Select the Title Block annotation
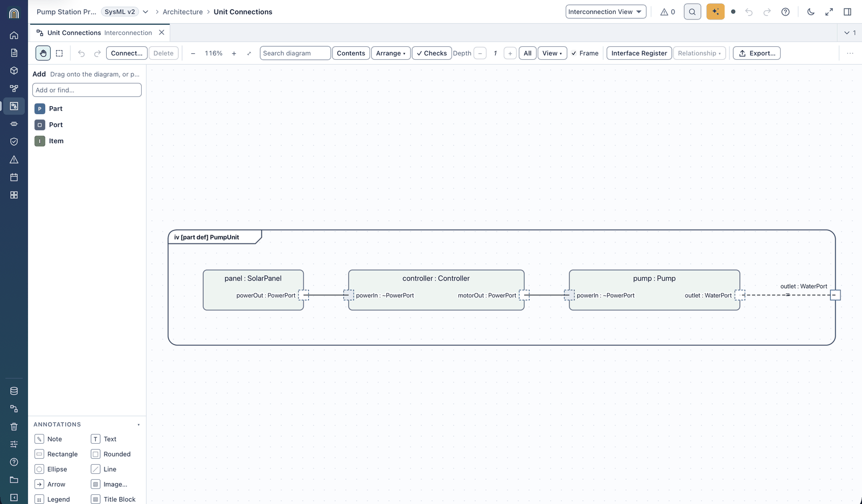862x504 pixels. [x=114, y=500]
